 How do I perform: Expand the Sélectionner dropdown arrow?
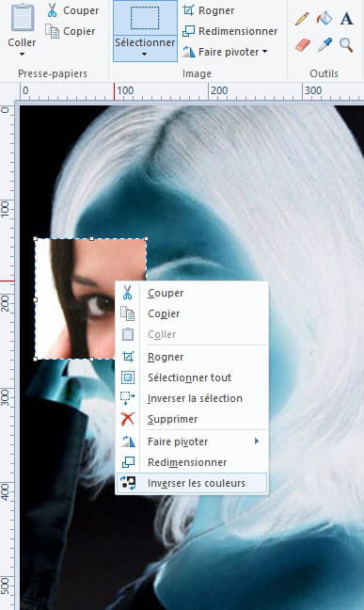pyautogui.click(x=144, y=55)
